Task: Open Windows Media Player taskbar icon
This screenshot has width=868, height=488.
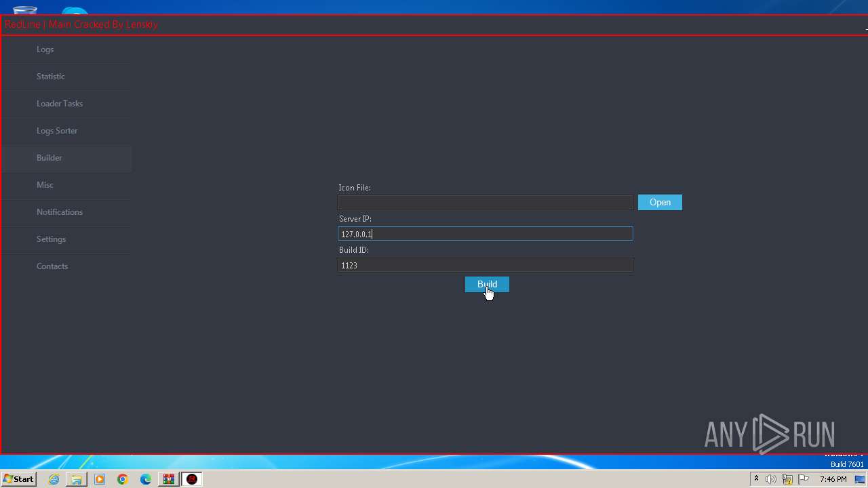Action: click(x=100, y=479)
